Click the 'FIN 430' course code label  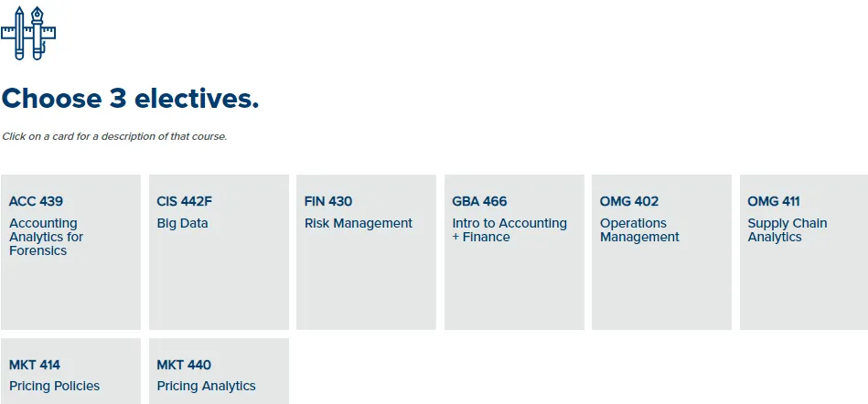(328, 201)
